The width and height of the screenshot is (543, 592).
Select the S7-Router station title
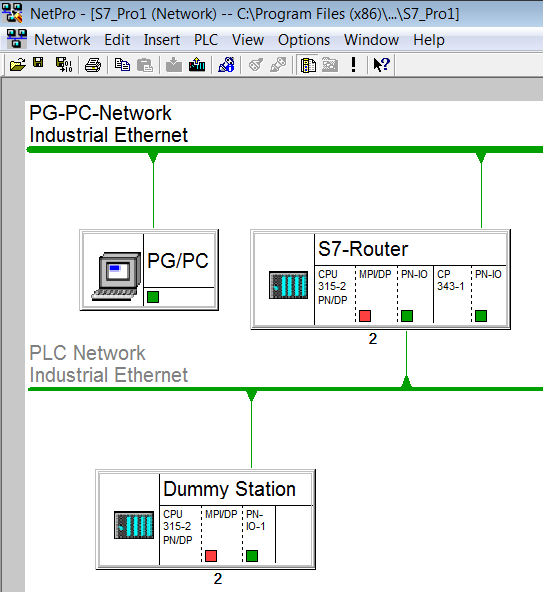pos(363,249)
